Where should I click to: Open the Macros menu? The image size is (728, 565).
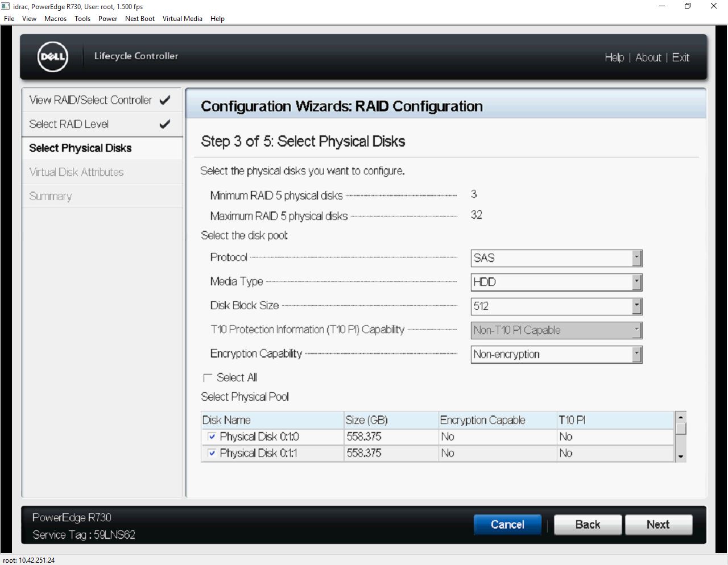pos(55,18)
